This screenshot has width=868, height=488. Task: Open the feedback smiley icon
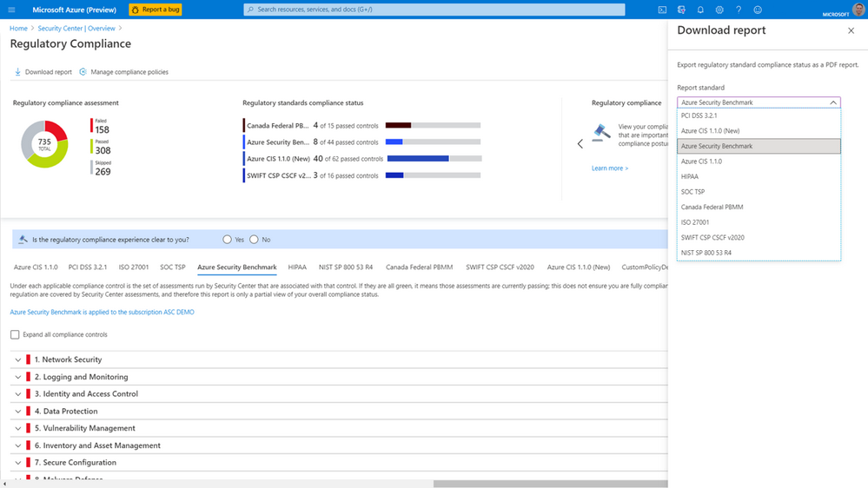click(x=758, y=10)
